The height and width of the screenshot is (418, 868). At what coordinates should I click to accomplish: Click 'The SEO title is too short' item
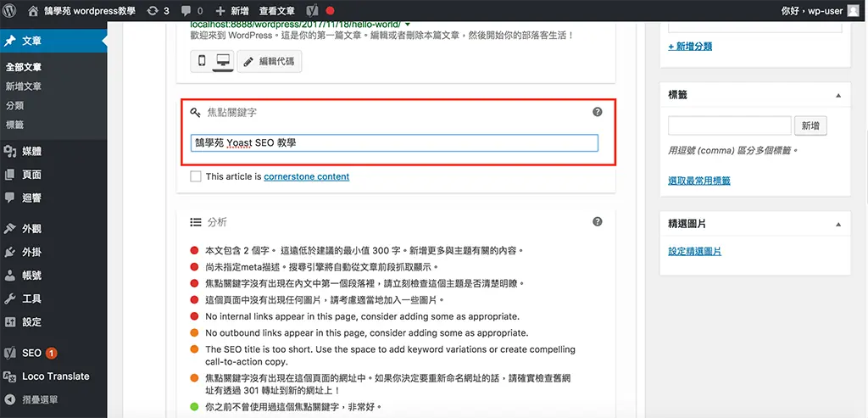(x=390, y=355)
